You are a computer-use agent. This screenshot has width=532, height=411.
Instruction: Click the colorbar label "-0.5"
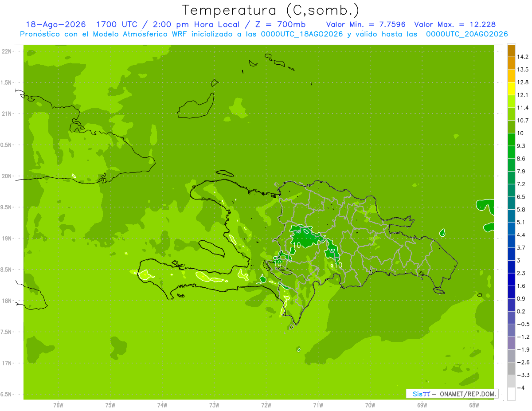click(523, 324)
